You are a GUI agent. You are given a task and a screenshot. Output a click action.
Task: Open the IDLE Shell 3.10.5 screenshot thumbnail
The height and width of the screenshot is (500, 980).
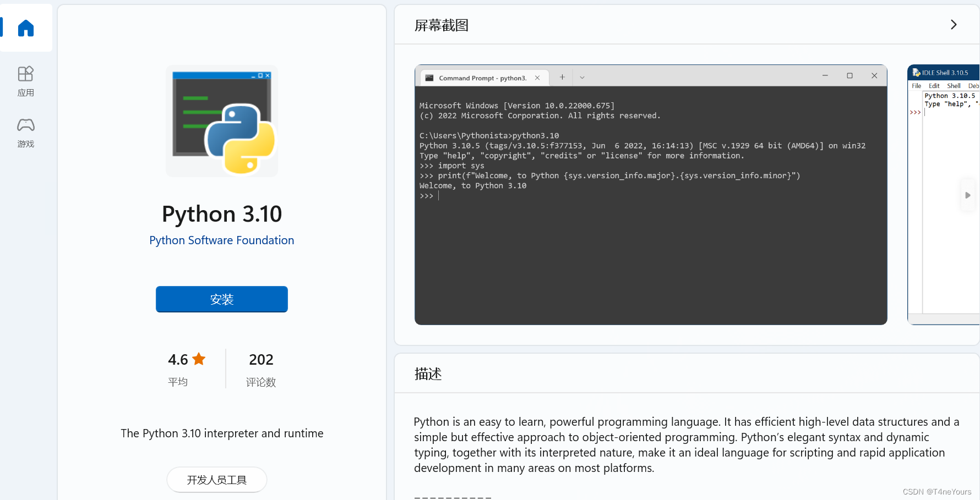pyautogui.click(x=944, y=195)
